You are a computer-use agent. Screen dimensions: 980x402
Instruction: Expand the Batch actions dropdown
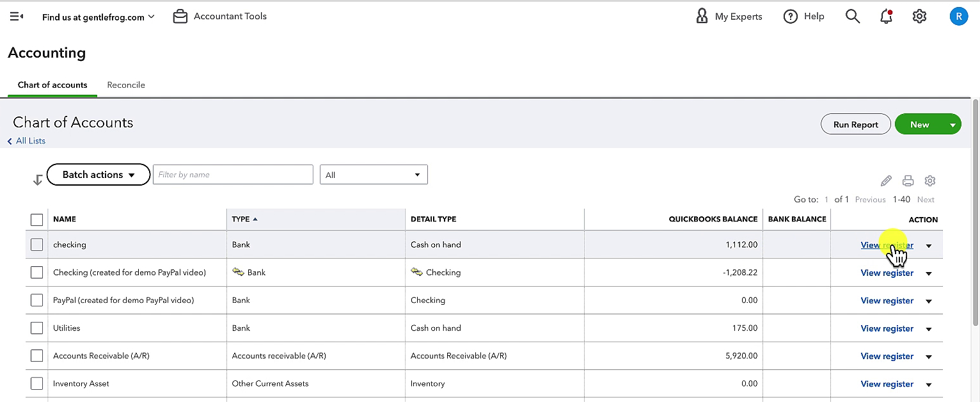coord(99,175)
